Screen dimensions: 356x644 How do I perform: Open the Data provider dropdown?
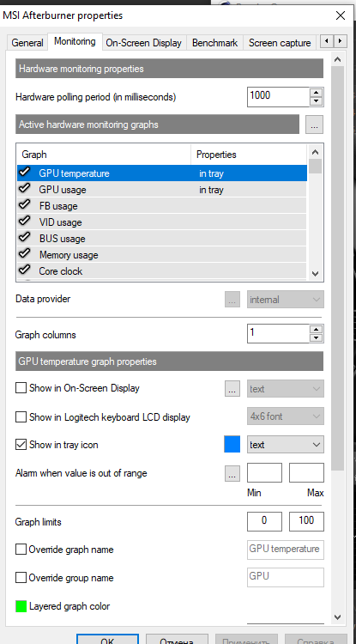click(286, 300)
